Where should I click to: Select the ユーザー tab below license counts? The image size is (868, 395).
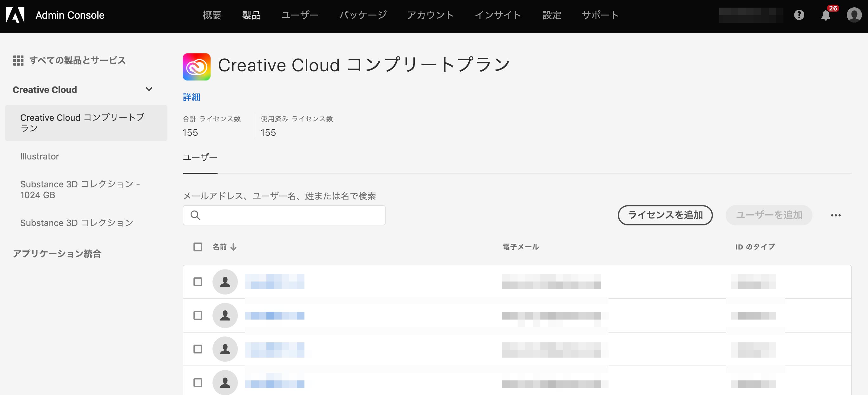pos(200,157)
